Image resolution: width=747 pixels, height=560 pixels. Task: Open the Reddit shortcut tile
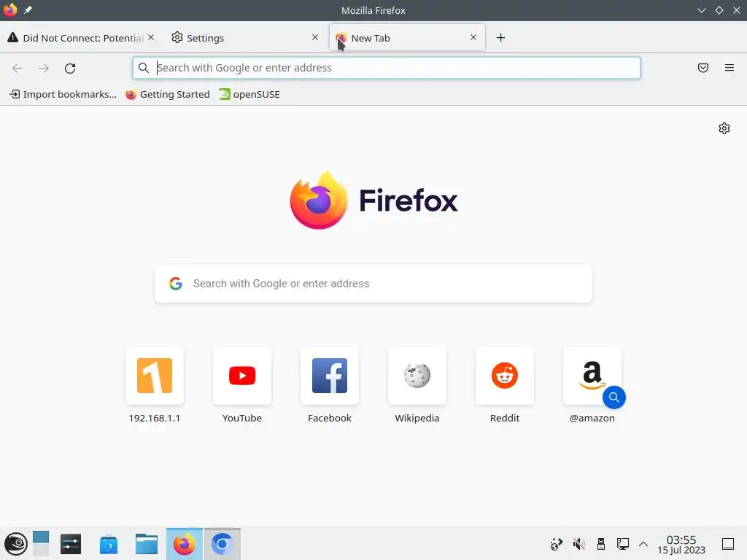(x=505, y=386)
